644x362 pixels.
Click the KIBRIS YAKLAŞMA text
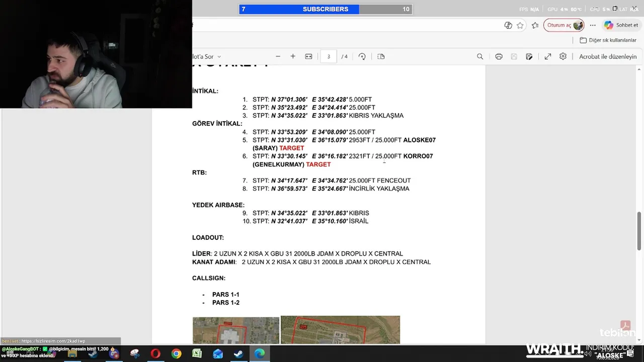point(376,116)
